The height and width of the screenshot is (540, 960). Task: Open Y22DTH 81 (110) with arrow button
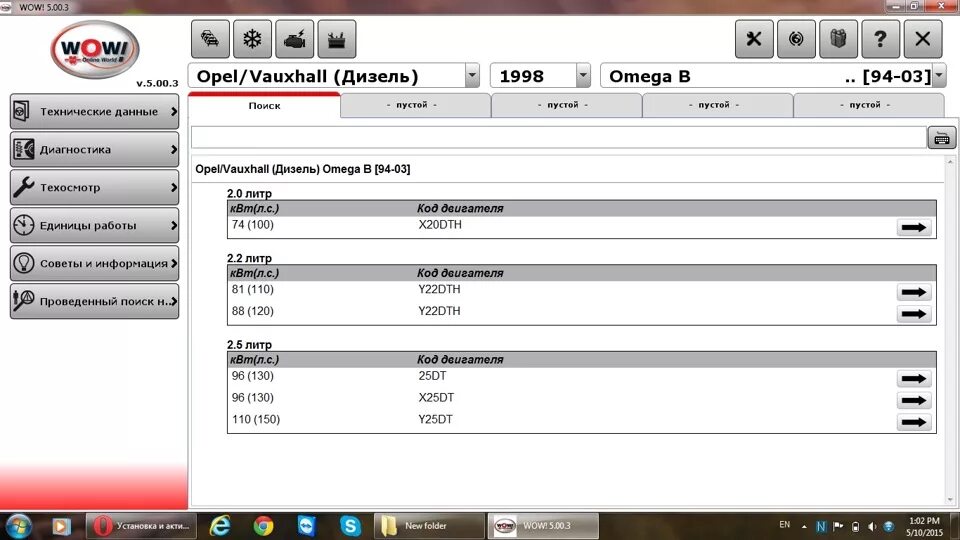[914, 292]
